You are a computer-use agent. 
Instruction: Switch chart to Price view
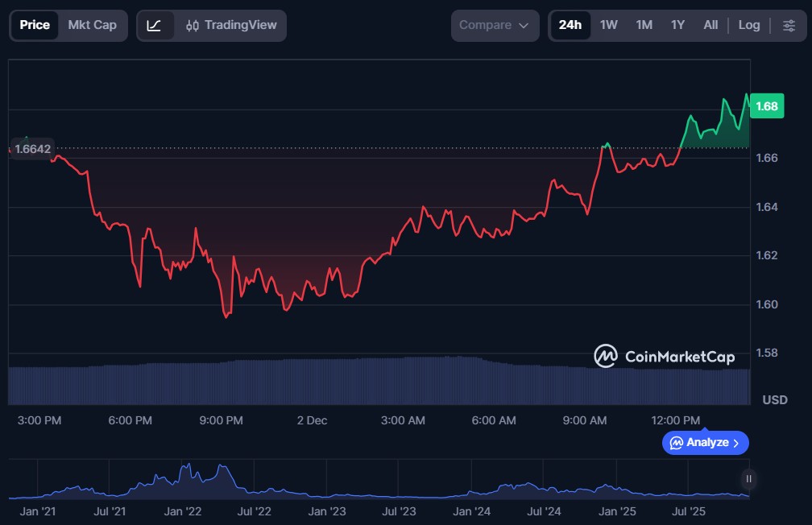point(35,25)
